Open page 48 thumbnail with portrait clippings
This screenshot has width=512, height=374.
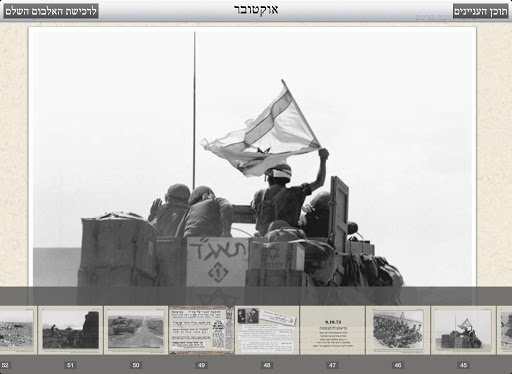267,330
